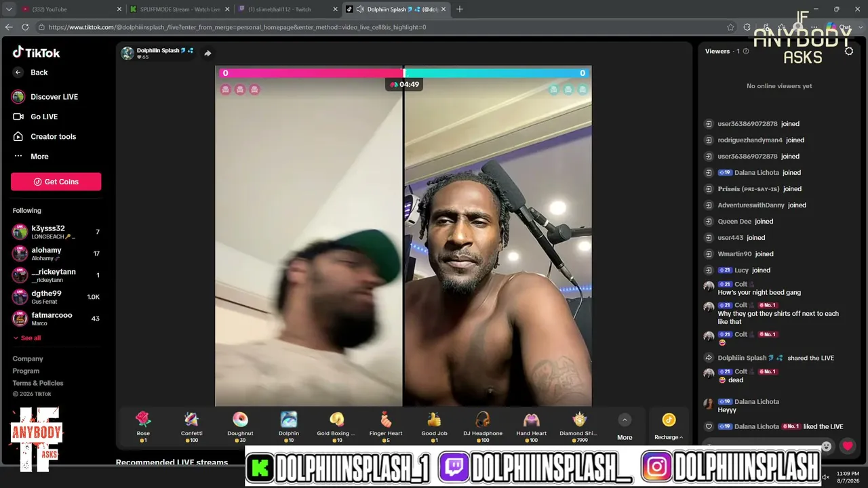The height and width of the screenshot is (488, 868).
Task: Click the Get Coins button
Action: click(56, 182)
